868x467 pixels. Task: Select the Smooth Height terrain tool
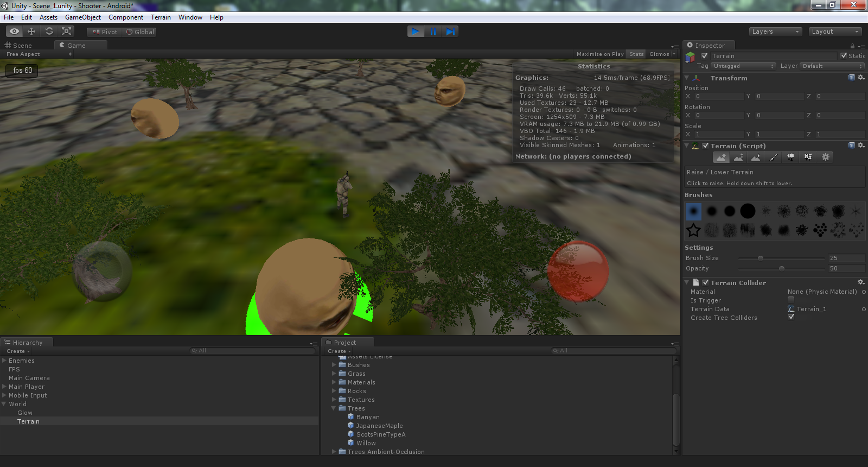pyautogui.click(x=756, y=157)
